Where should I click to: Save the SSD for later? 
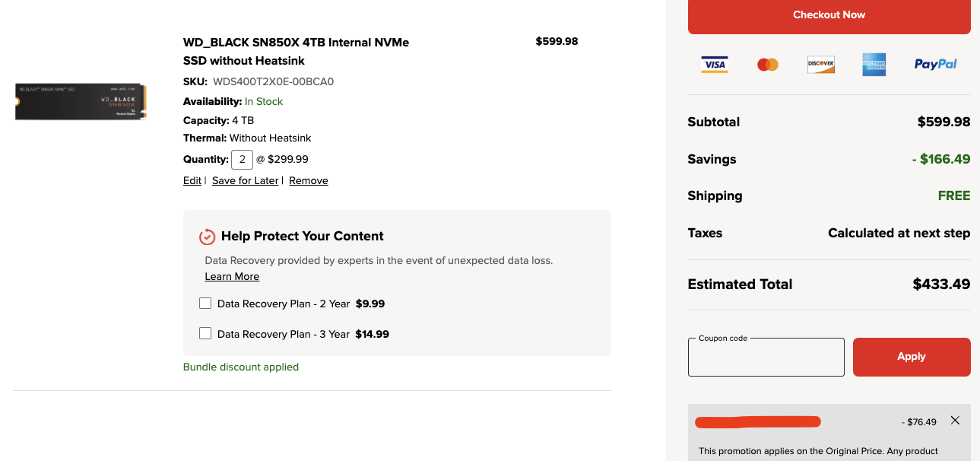(245, 180)
